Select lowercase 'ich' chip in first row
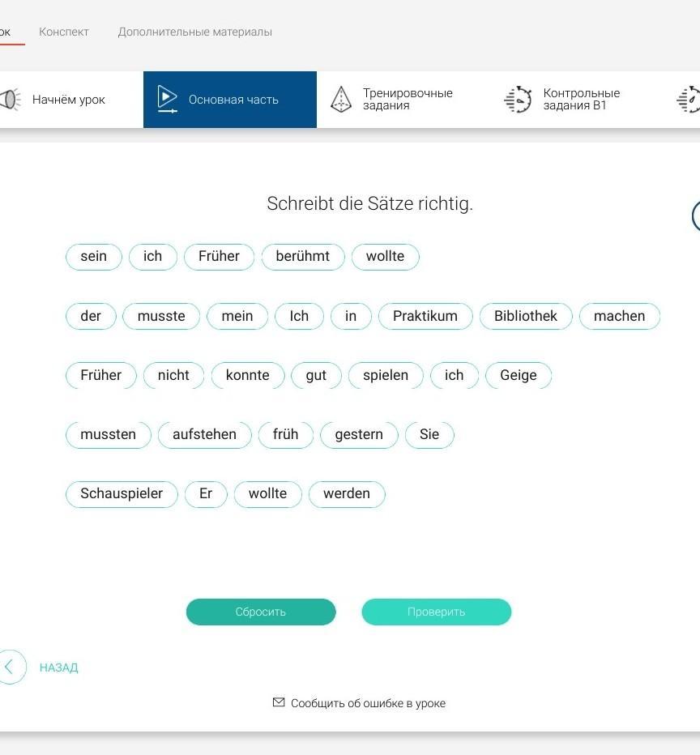Image resolution: width=700 pixels, height=755 pixels. tap(152, 257)
